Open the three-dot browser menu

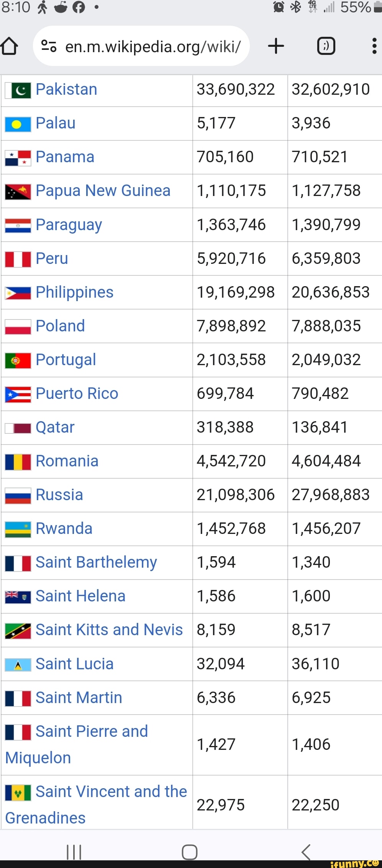point(374,46)
